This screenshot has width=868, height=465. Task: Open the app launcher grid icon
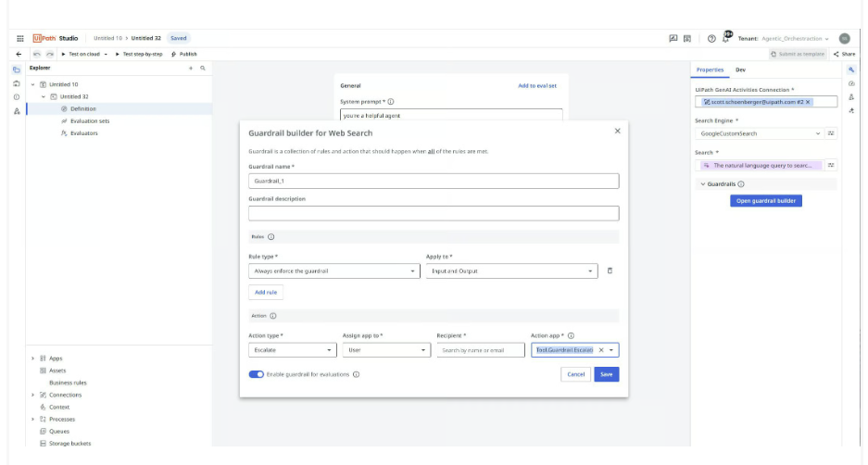tap(19, 38)
